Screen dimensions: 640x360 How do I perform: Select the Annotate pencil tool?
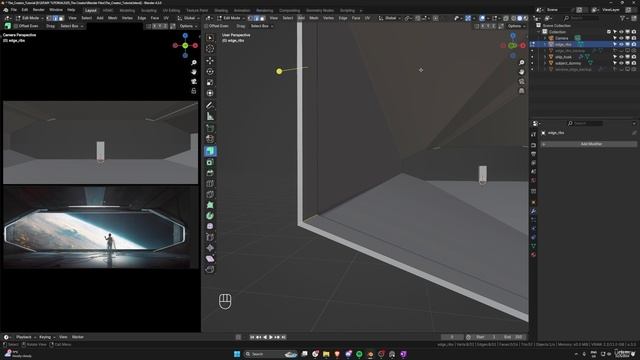pyautogui.click(x=210, y=105)
